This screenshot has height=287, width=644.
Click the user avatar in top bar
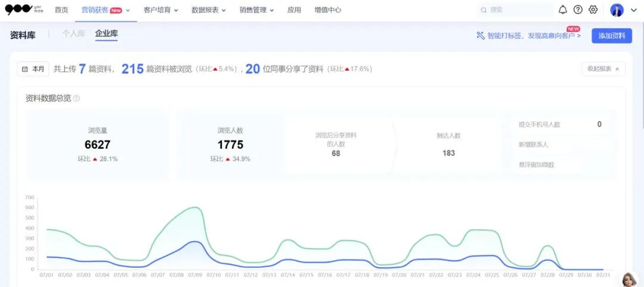(x=617, y=10)
